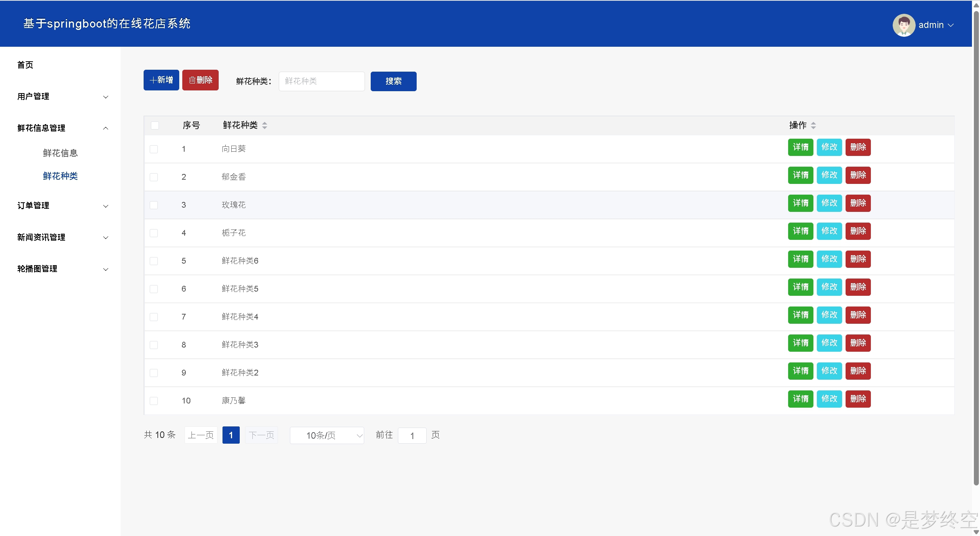Click previous page 上一页 button
980x536 pixels.
[x=201, y=435]
